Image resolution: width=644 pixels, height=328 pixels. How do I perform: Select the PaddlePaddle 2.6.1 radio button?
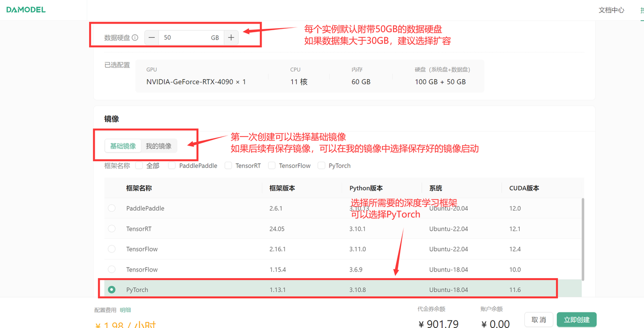click(112, 208)
